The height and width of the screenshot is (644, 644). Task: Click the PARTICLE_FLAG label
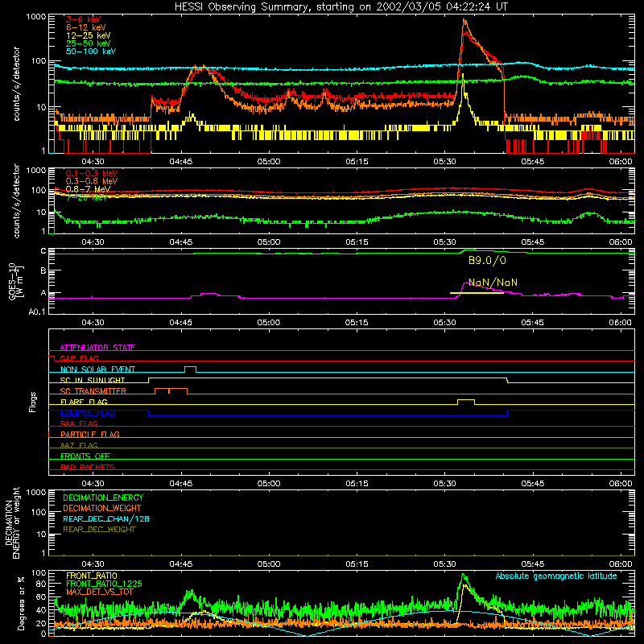[90, 434]
